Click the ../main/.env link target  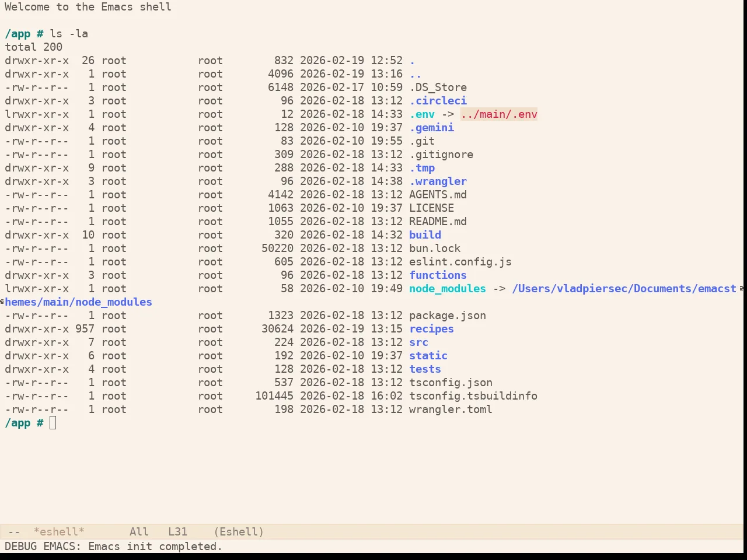pos(499,114)
